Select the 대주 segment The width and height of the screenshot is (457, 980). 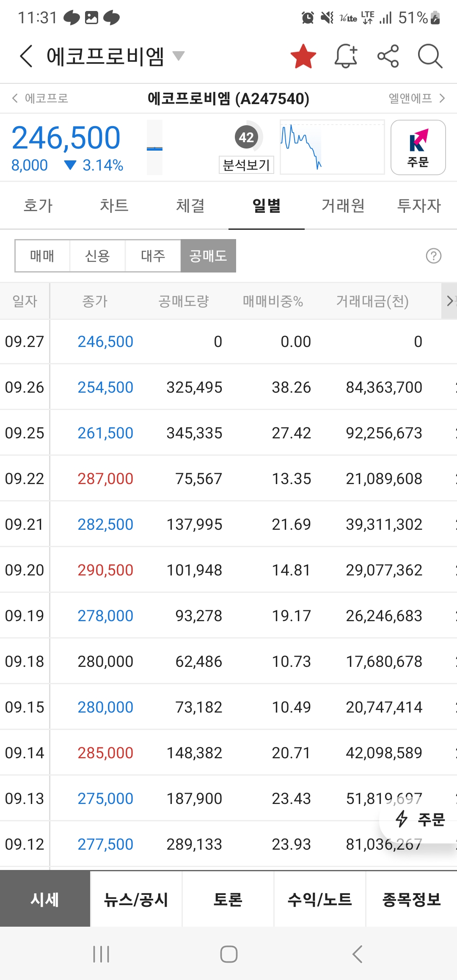coord(153,256)
